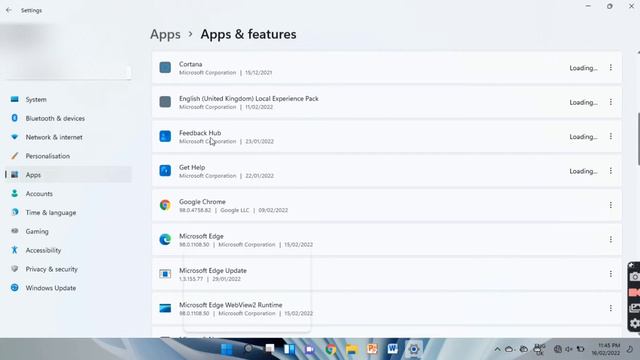The image size is (640, 360).
Task: Click the Microsoft Edge Update name
Action: (213, 270)
